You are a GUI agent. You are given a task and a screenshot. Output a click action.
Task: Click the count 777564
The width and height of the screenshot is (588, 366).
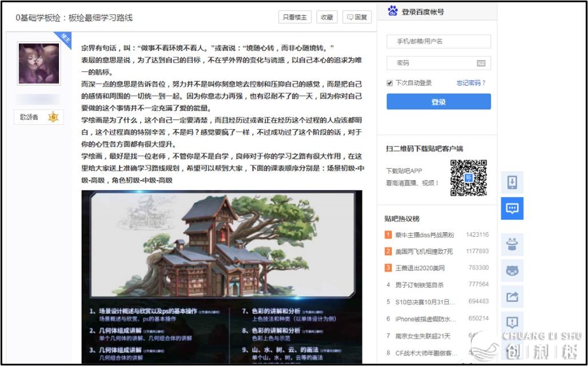(479, 284)
